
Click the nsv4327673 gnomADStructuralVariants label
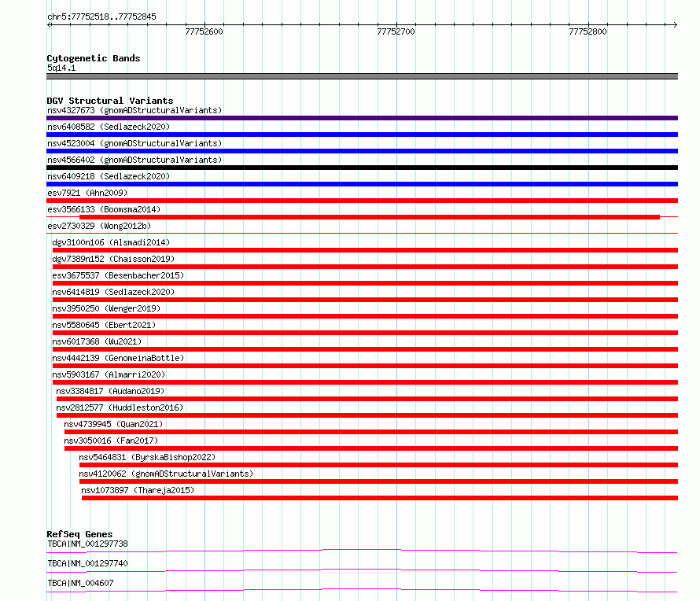[134, 110]
